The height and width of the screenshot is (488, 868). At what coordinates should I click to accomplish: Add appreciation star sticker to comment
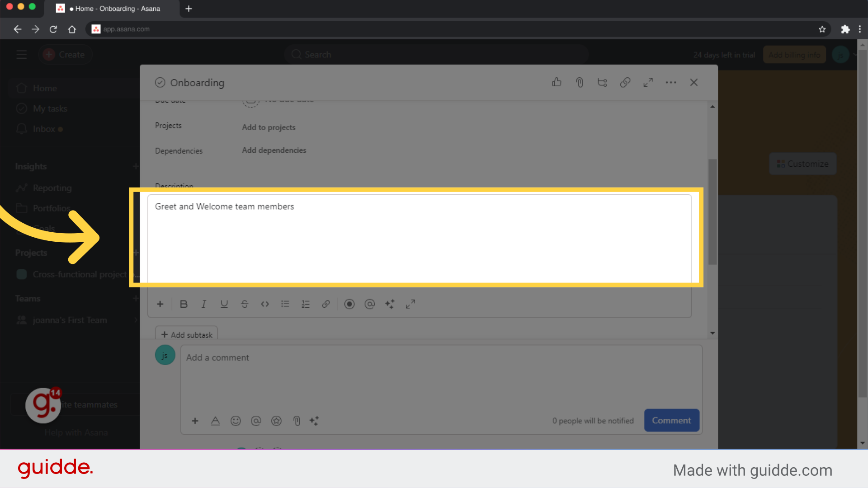(276, 421)
